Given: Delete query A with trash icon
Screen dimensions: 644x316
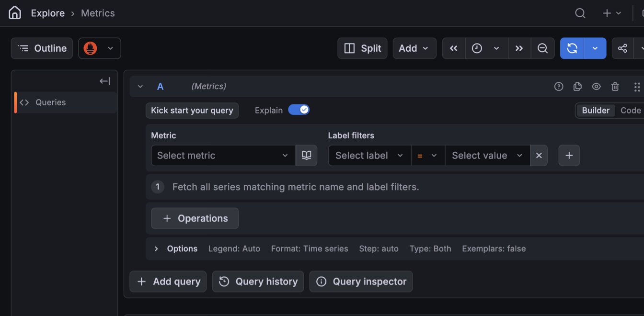Looking at the screenshot, I should 615,87.
